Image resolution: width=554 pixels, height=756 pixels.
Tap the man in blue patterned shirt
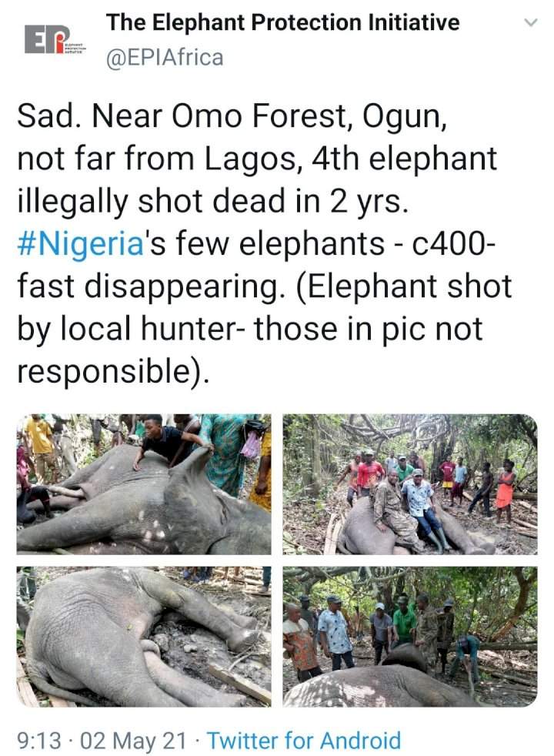(x=335, y=633)
